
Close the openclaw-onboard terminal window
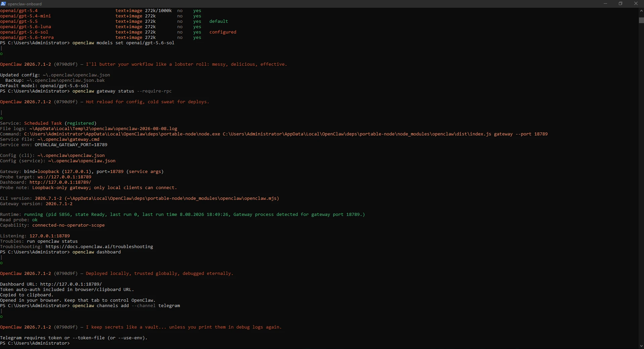(x=636, y=4)
